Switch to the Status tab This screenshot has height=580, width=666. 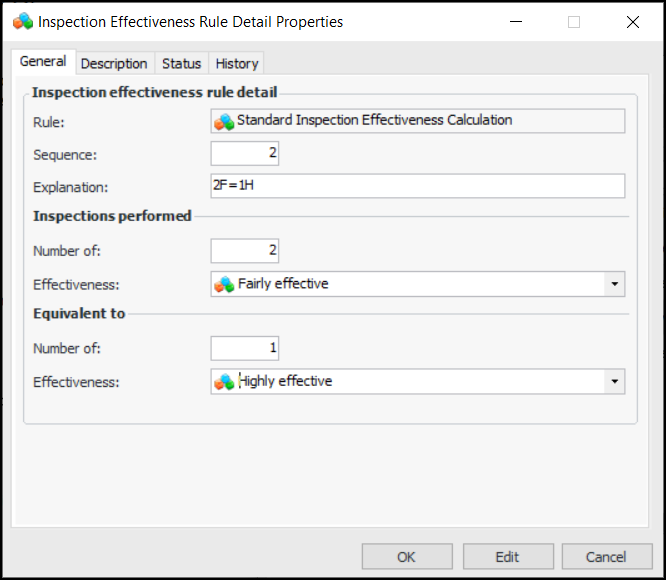tap(181, 63)
